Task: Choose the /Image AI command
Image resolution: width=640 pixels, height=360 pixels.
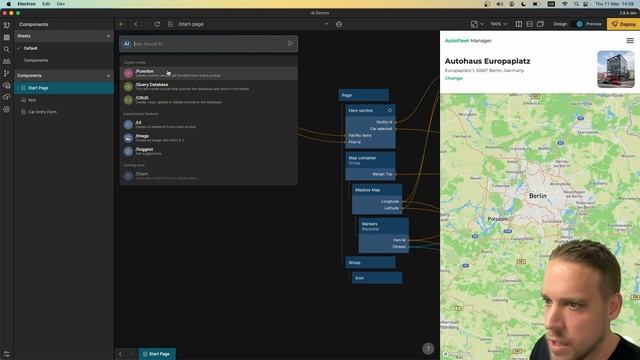Action: pyautogui.click(x=209, y=138)
